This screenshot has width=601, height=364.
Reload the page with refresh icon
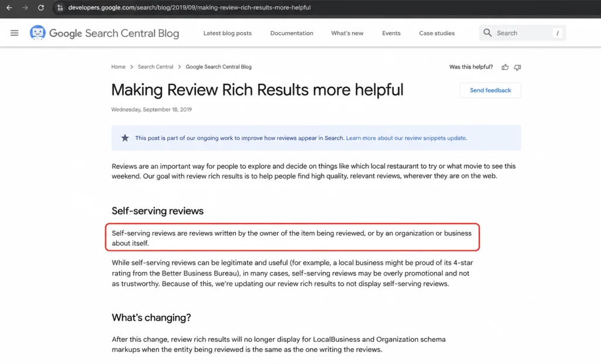[40, 8]
